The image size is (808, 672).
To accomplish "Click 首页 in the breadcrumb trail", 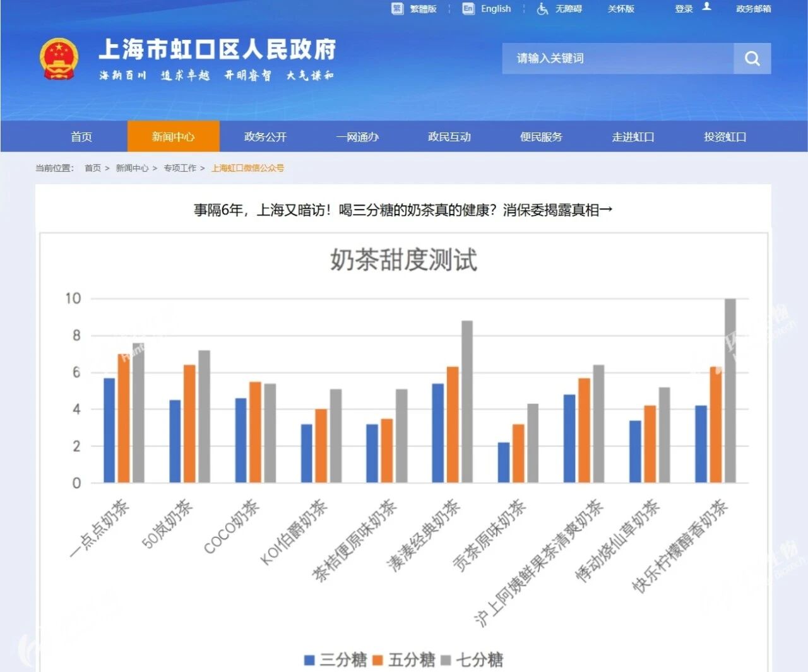I will [x=93, y=168].
